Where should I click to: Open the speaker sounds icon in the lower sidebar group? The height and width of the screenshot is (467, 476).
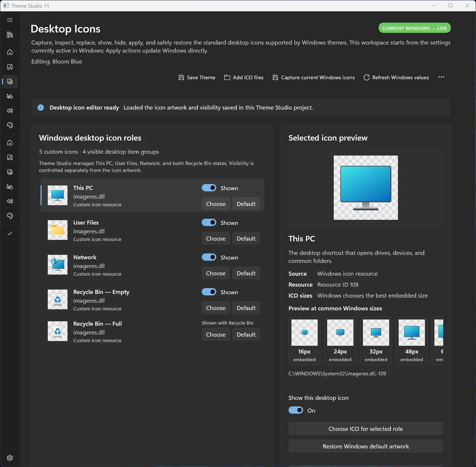coord(10,201)
